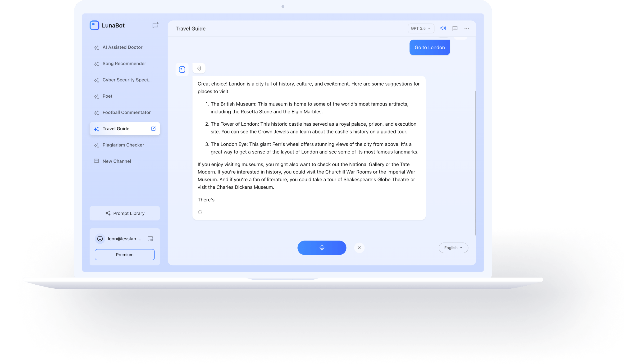The height and width of the screenshot is (364, 624).
Task: Click Go to London button
Action: [x=429, y=47]
